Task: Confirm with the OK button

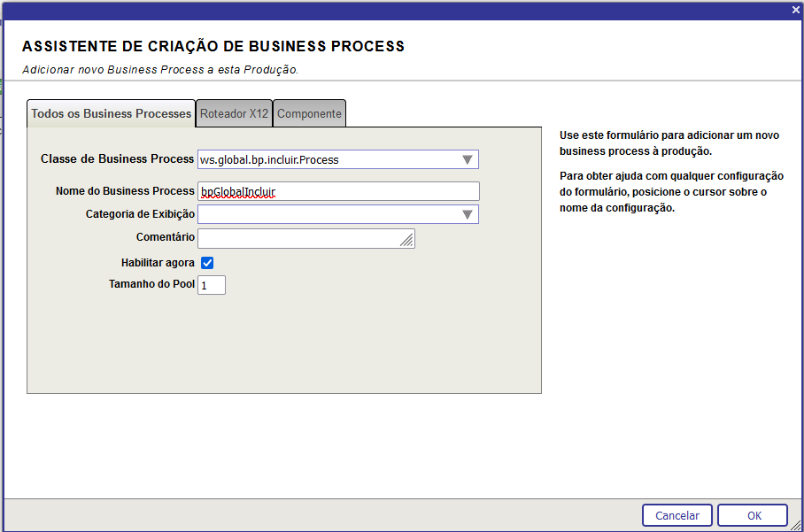Action: point(753,515)
